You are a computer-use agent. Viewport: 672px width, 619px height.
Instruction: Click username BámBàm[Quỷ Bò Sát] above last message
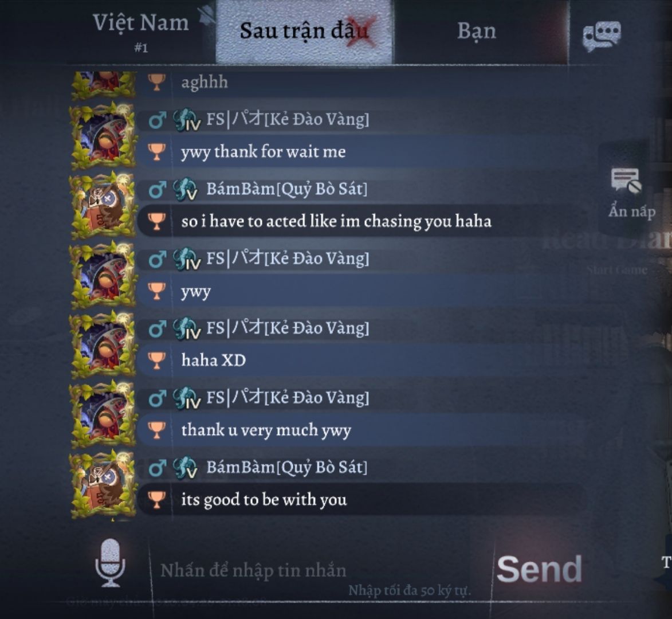286,467
